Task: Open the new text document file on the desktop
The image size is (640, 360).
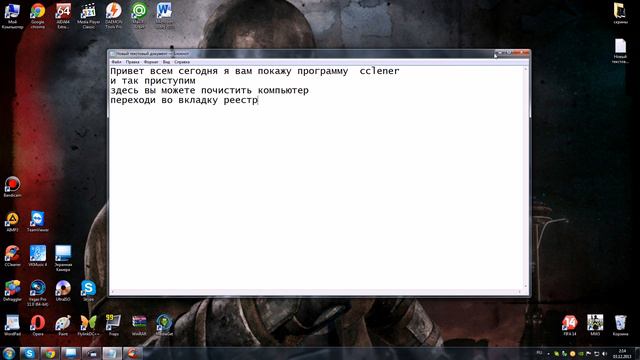Action: click(x=620, y=51)
